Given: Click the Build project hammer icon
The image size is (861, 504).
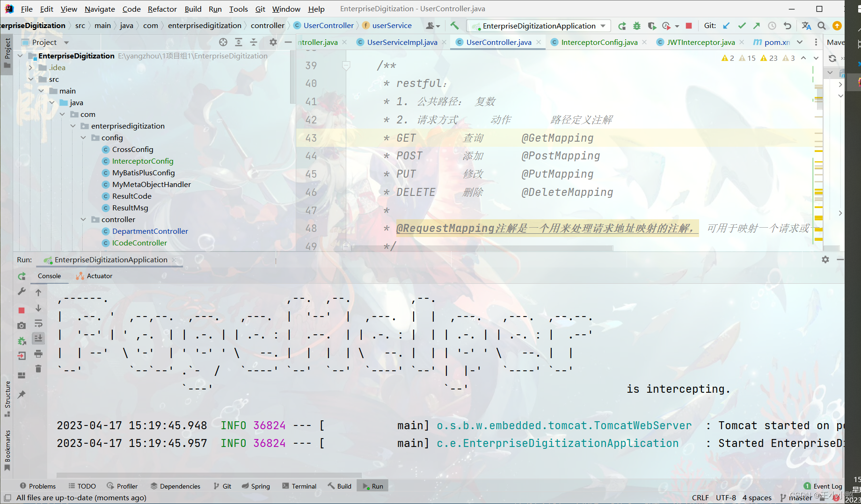Looking at the screenshot, I should (x=454, y=26).
